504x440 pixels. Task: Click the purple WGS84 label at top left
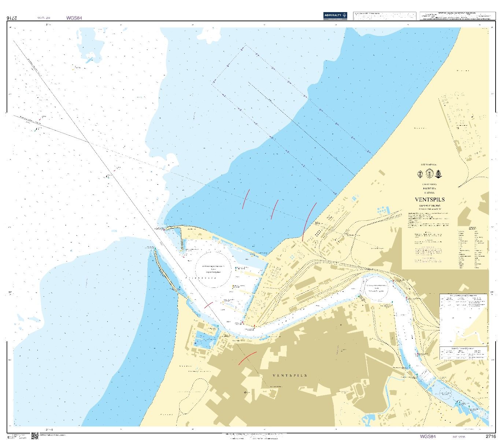tap(74, 18)
